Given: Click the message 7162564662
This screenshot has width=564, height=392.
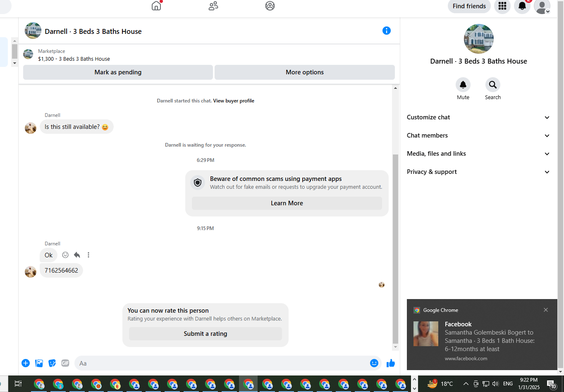Looking at the screenshot, I should click(x=61, y=271).
